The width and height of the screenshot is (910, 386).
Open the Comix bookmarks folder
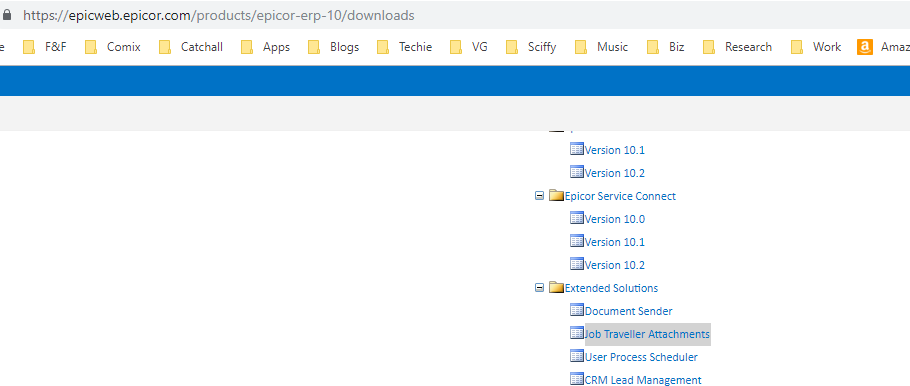[113, 47]
